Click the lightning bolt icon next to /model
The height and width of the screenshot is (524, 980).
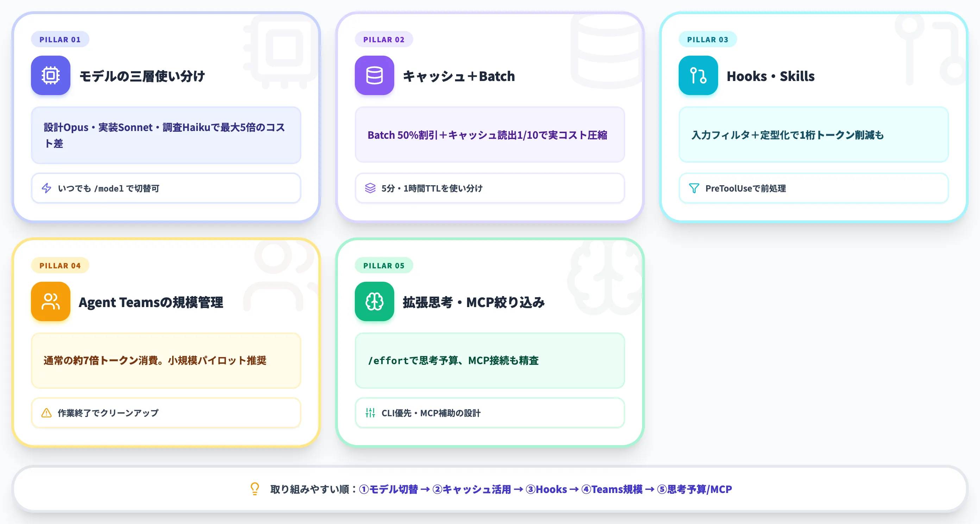46,188
